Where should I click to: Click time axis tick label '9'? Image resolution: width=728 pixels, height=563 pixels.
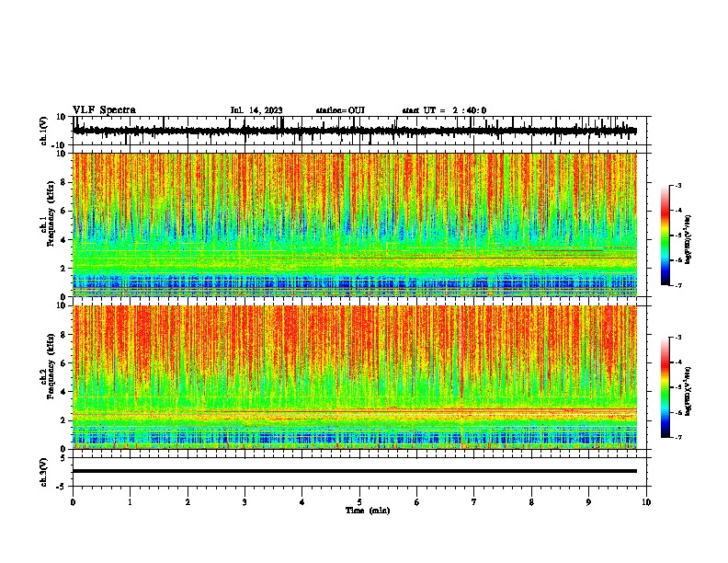pyautogui.click(x=588, y=502)
